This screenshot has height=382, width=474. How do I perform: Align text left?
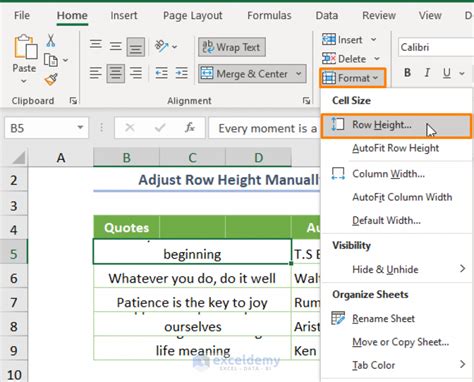click(96, 73)
